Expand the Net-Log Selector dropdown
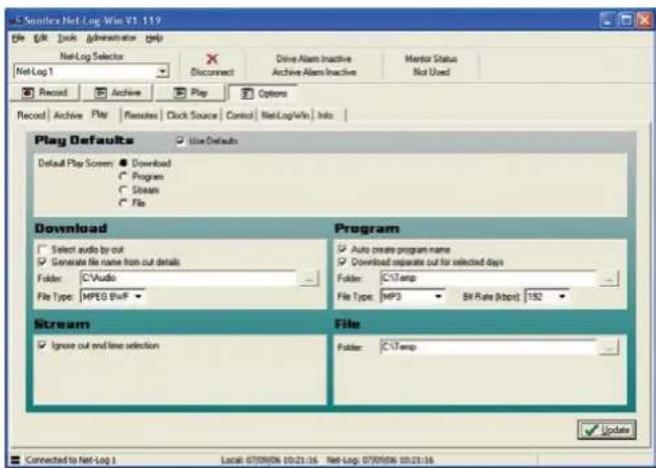The image size is (656, 468). [162, 72]
